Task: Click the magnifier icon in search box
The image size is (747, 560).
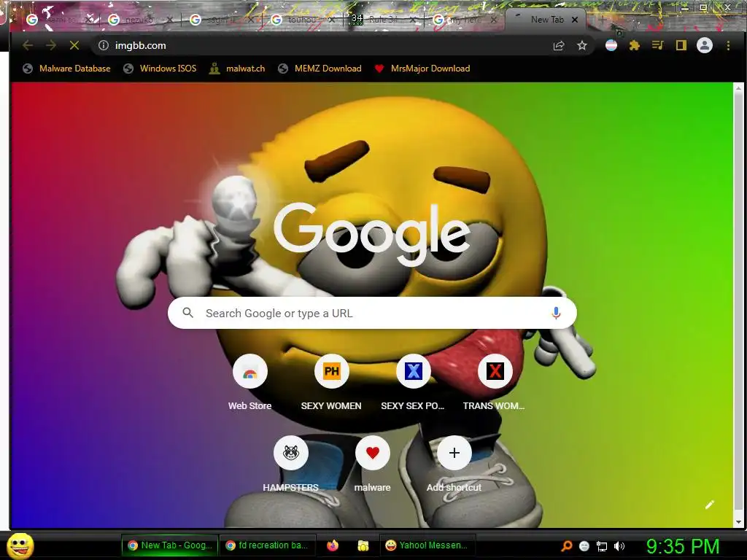Action: [x=188, y=313]
